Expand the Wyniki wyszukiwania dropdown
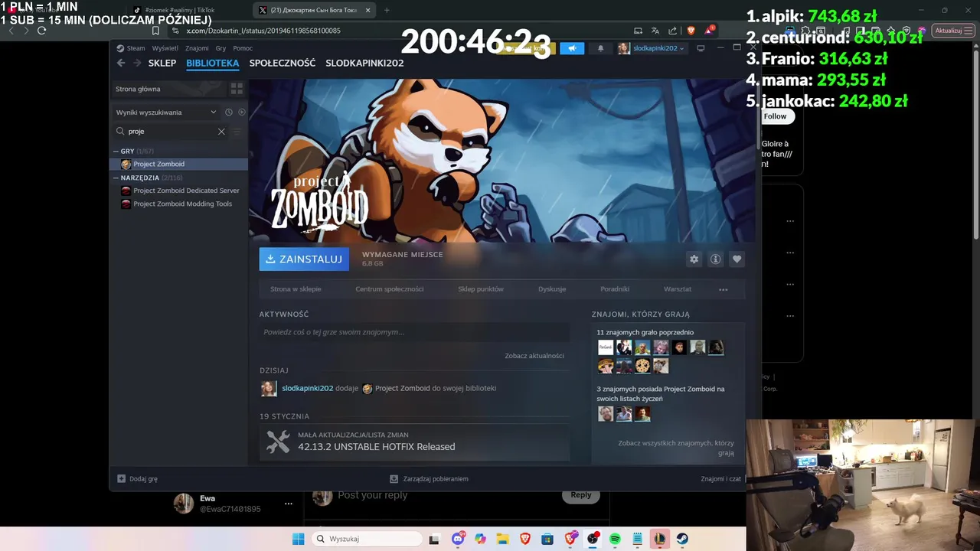 tap(166, 112)
